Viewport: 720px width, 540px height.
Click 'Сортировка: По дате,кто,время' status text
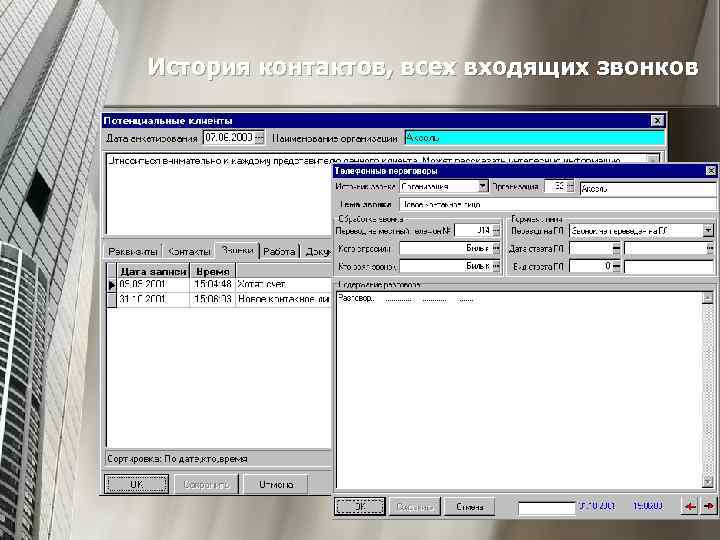click(177, 459)
